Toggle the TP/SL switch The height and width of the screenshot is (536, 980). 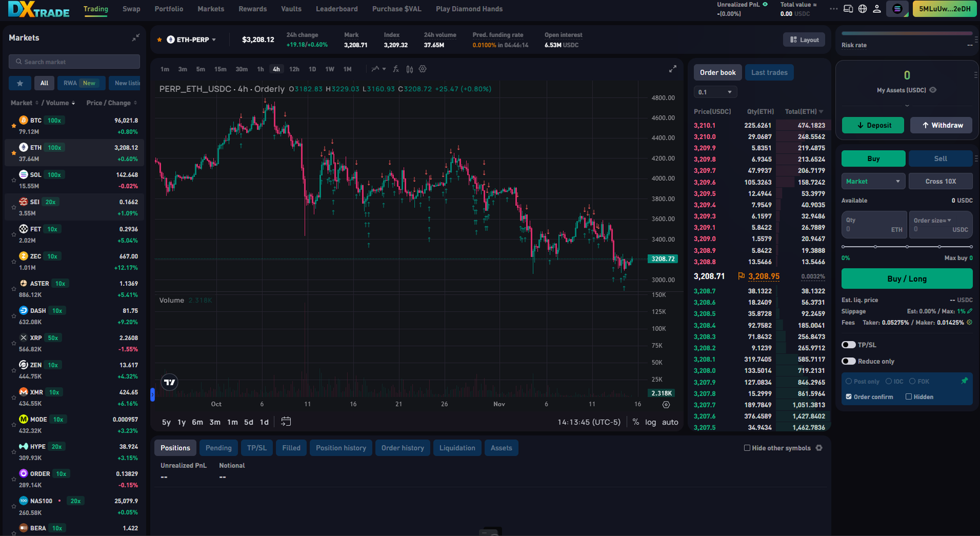coord(848,345)
